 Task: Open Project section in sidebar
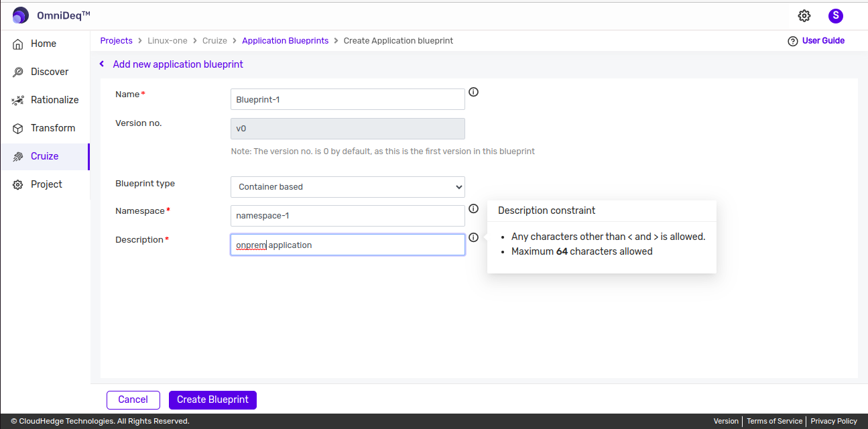[x=44, y=184]
